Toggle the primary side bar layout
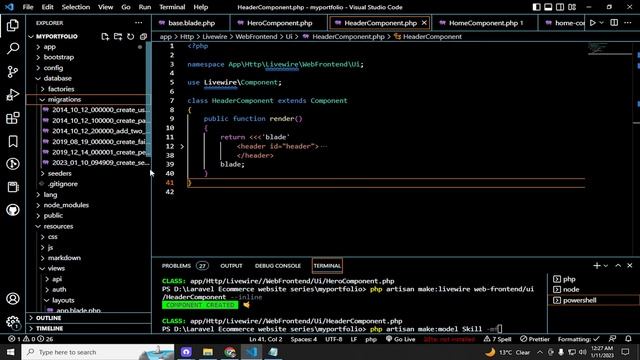Image resolution: width=640 pixels, height=360 pixels. (x=536, y=7)
